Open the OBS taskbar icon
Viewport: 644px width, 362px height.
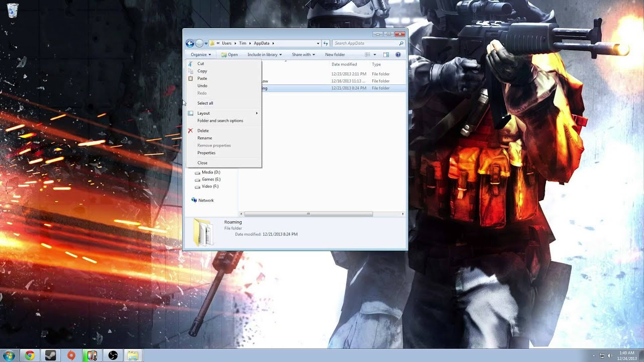point(113,355)
